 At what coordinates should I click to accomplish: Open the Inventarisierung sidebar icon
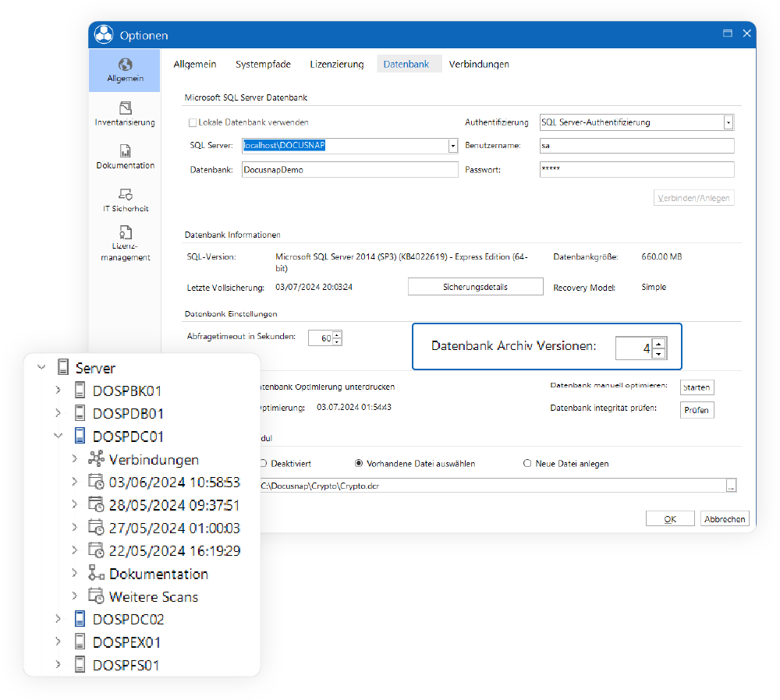126,108
